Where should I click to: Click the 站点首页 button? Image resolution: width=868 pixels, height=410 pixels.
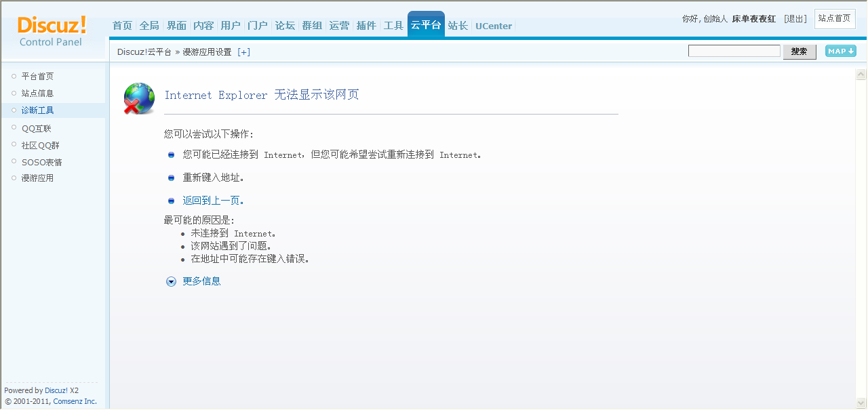(834, 19)
